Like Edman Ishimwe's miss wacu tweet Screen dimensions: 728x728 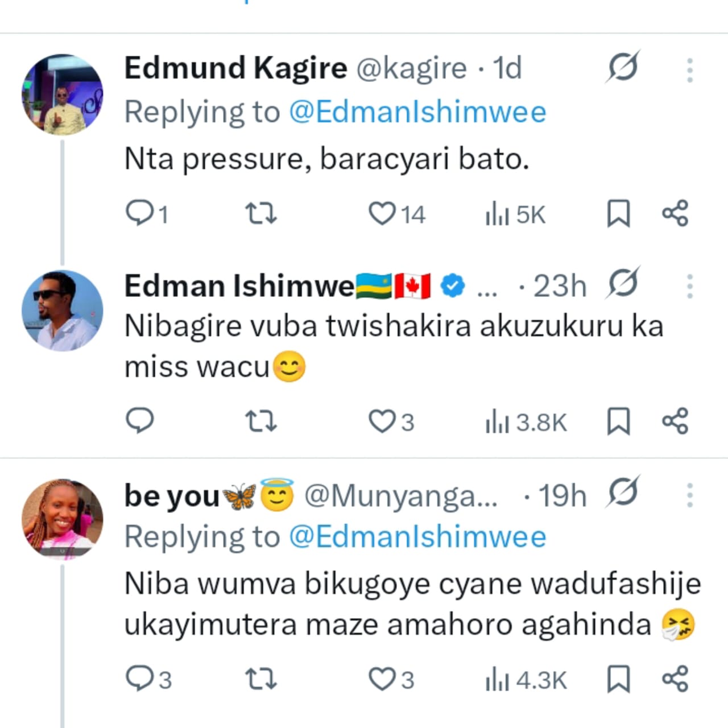382,421
